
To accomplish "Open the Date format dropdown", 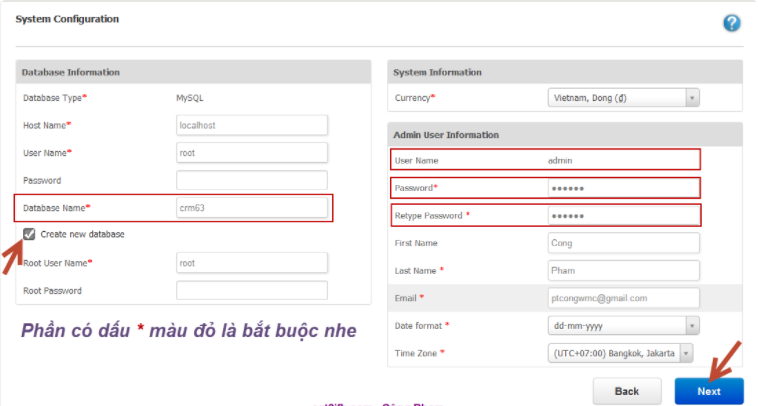I will click(x=623, y=325).
